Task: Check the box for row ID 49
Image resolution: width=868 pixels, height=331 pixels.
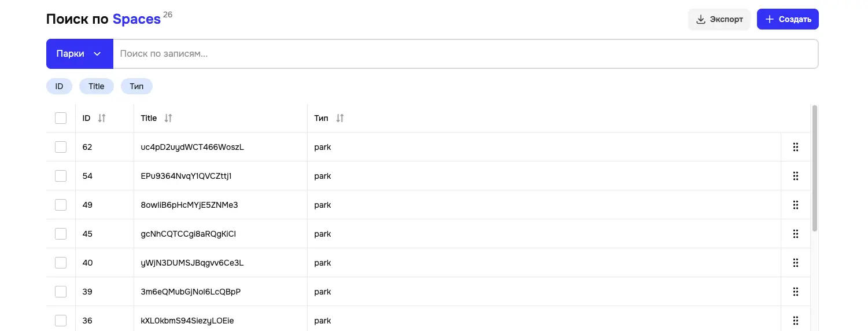Action: 61,205
